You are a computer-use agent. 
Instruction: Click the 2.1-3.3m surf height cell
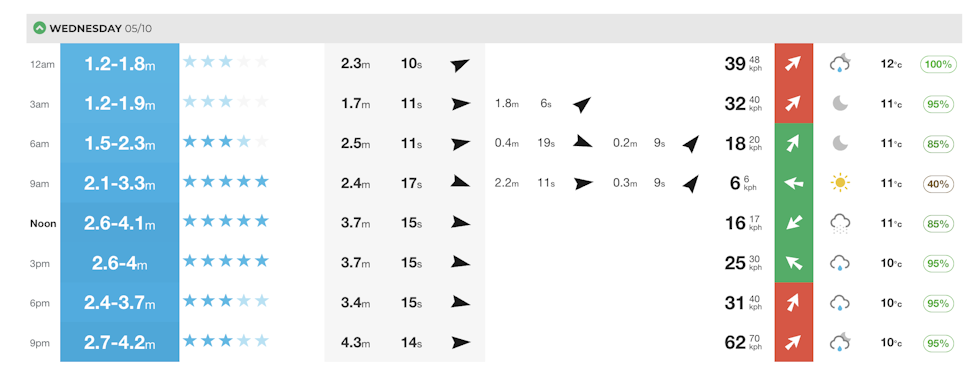[x=119, y=183]
